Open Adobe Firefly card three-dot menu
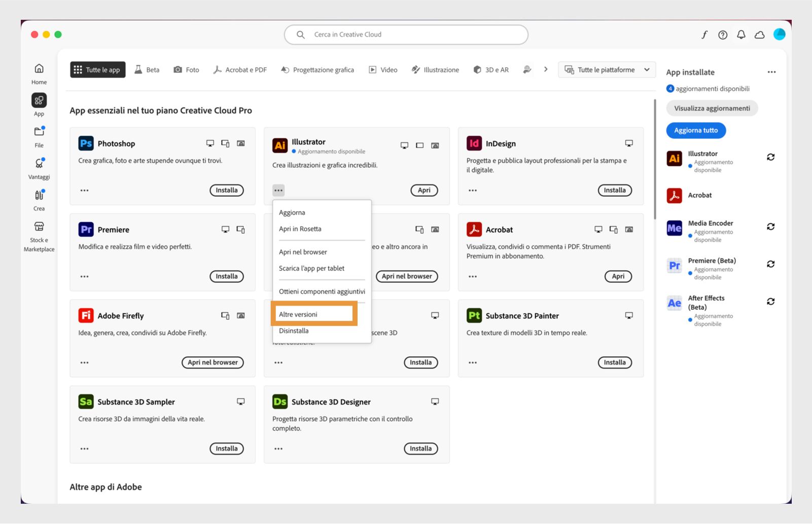The height and width of the screenshot is (524, 812). [84, 363]
